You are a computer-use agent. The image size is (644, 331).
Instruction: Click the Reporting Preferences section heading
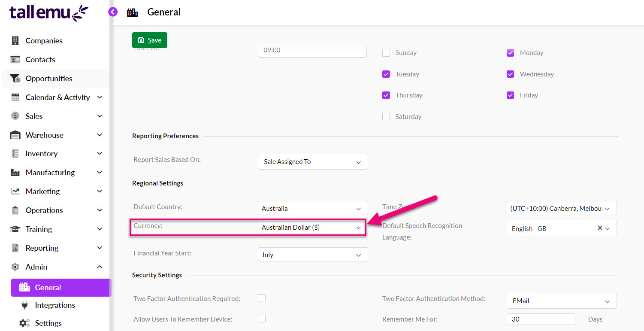166,136
